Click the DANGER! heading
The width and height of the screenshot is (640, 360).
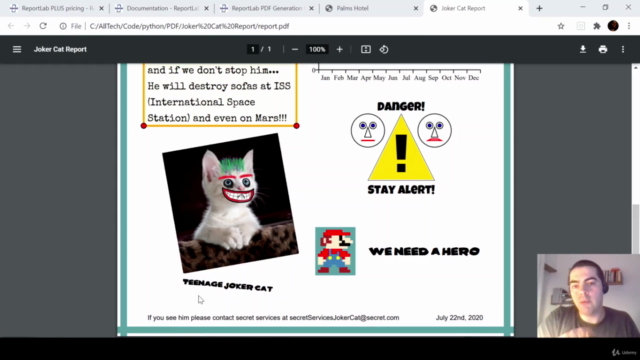point(401,106)
